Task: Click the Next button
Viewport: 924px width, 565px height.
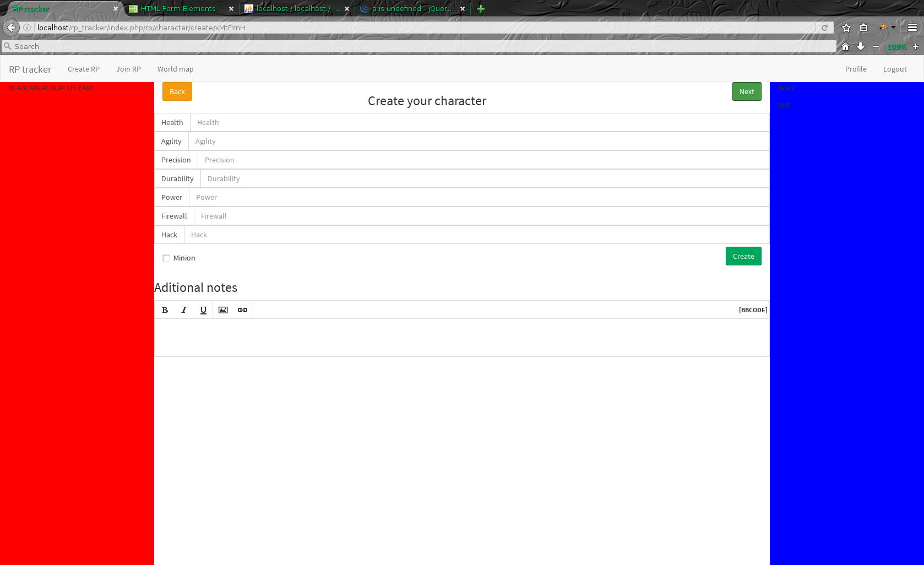Action: pos(746,92)
